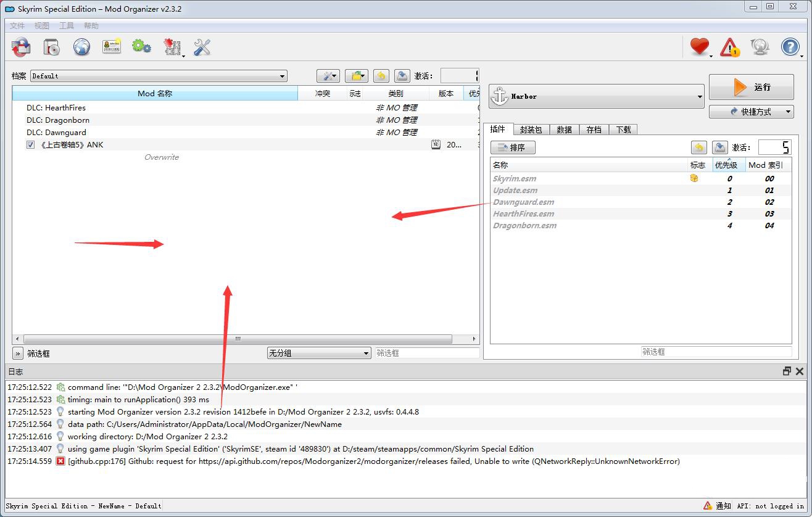812x517 pixels.
Task: Open the mod list folder button
Action: pyautogui.click(x=357, y=76)
